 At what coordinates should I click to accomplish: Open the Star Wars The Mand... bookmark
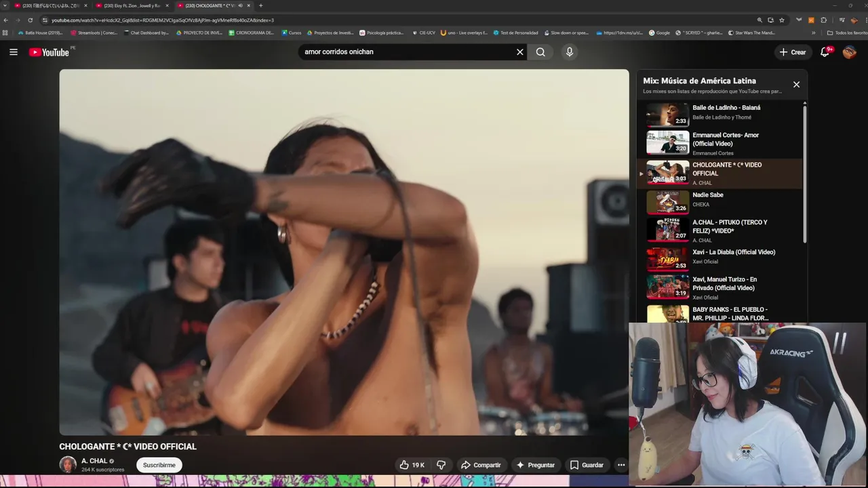tap(751, 33)
